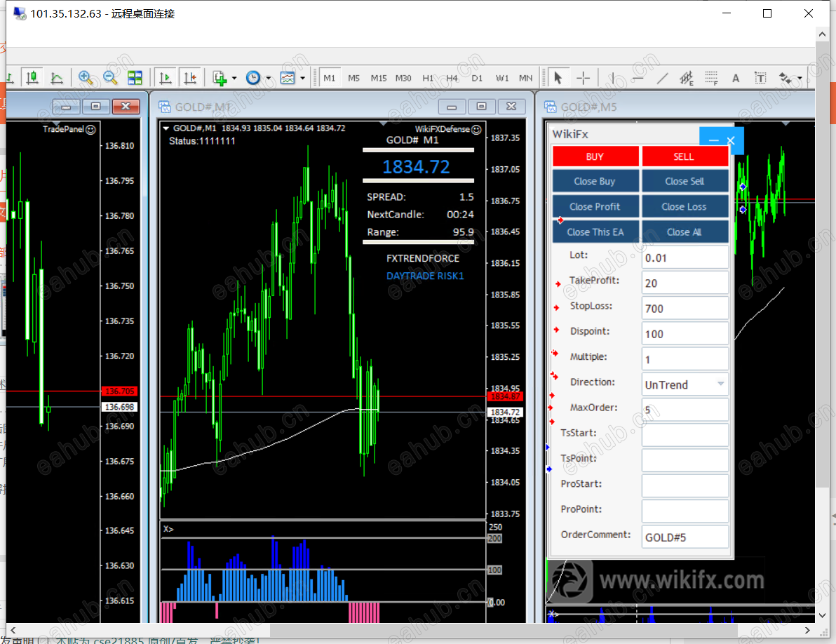Edit the Dispoint value field
The image size is (836, 644).
point(685,334)
